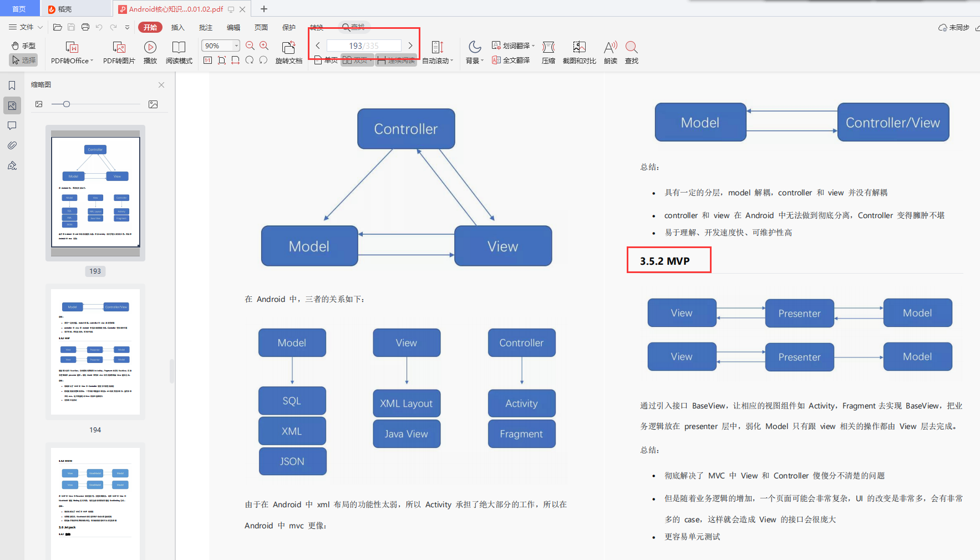Open the attachments panel paperclip icon

point(12,145)
